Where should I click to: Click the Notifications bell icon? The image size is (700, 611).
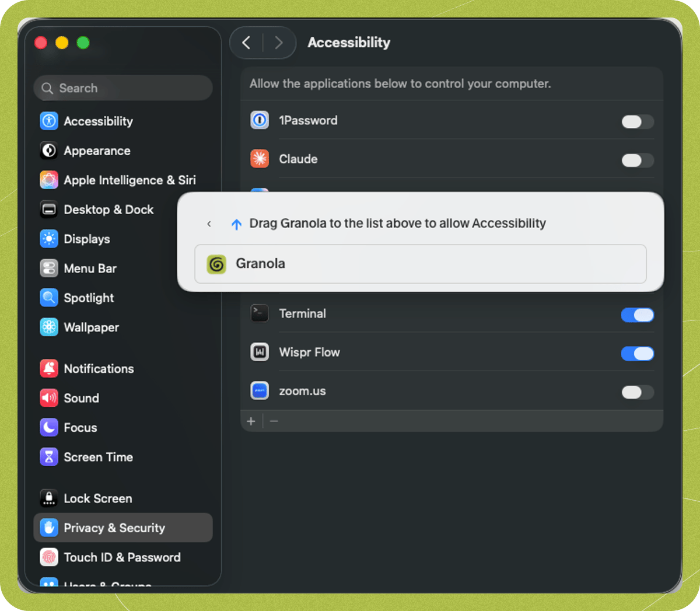tap(49, 368)
